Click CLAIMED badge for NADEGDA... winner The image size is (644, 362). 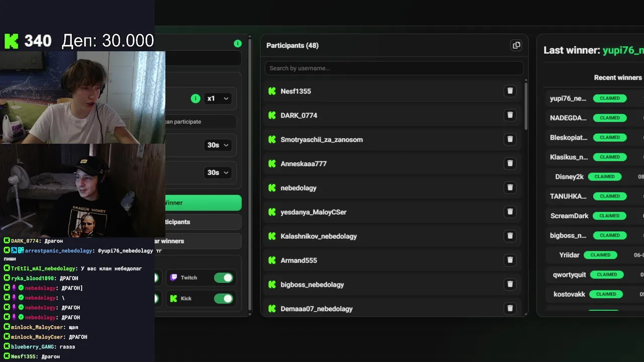click(610, 118)
